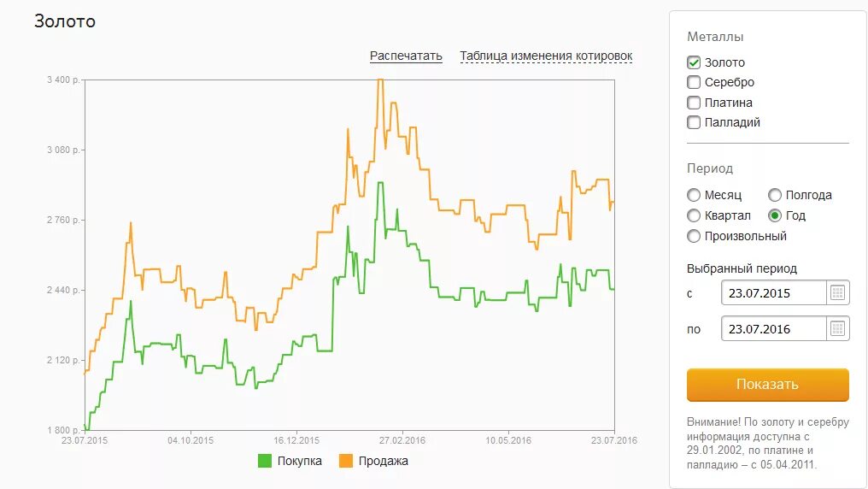Open the end date calendar picker icon
Viewport: 868px width, 489px height.
pyautogui.click(x=838, y=329)
